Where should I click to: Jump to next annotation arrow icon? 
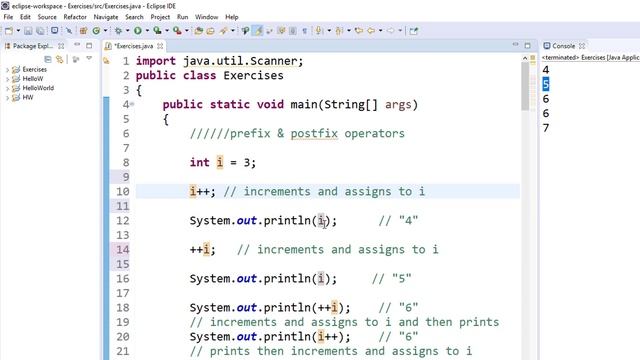(x=319, y=31)
